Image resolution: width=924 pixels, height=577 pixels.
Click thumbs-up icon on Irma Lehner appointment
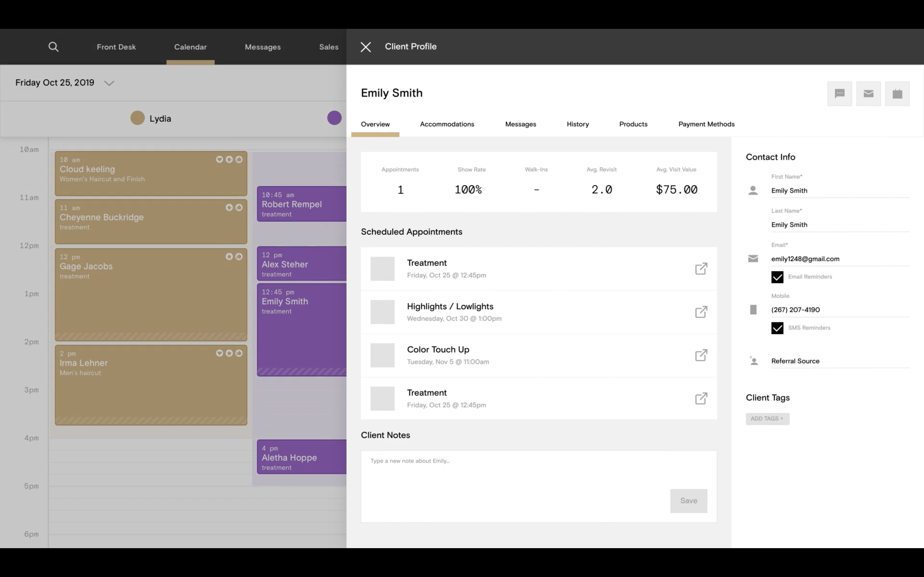239,353
